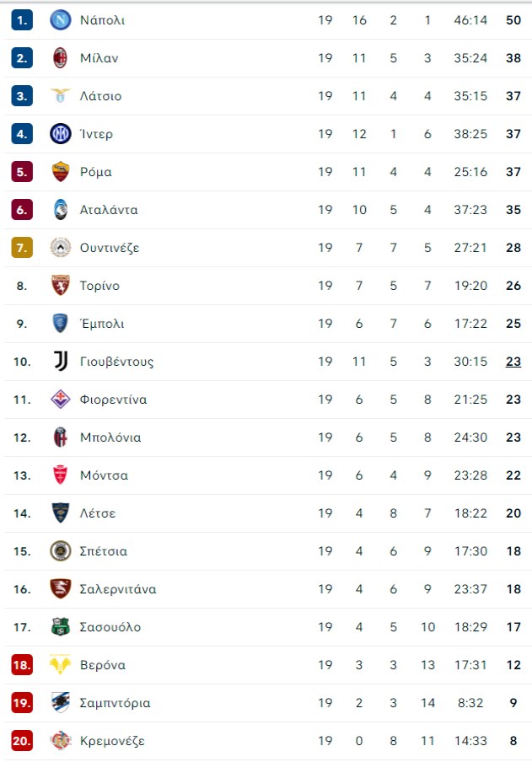The width and height of the screenshot is (532, 762).
Task: Open the Σαλερνιτάνα team page link
Action: pos(118,589)
